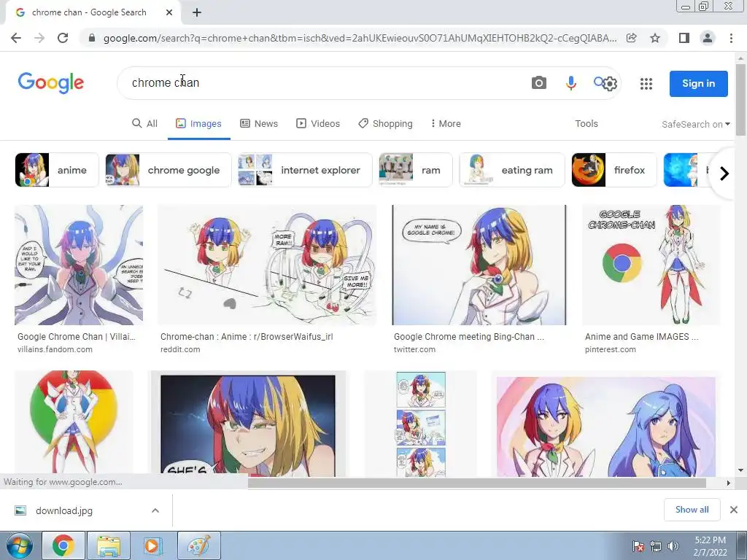Click the reddit.com source link
This screenshot has width=747, height=560.
(180, 349)
